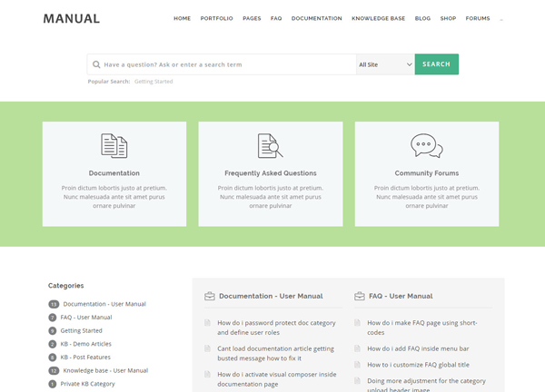The width and height of the screenshot is (545, 392).
Task: Click the search magnifier icon in the search field
Action: 96,64
